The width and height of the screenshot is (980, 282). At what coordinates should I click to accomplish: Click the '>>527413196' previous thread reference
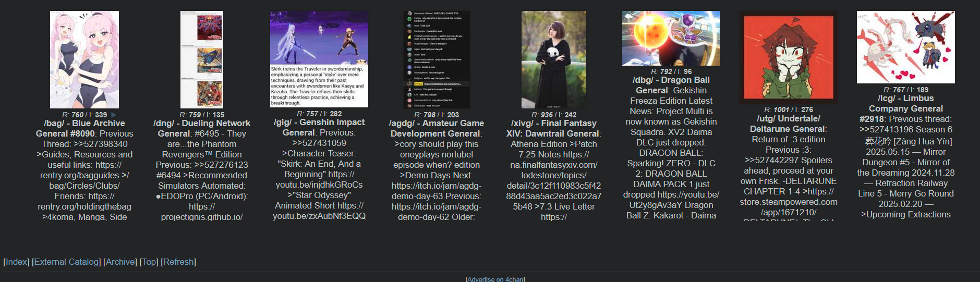coord(887,129)
